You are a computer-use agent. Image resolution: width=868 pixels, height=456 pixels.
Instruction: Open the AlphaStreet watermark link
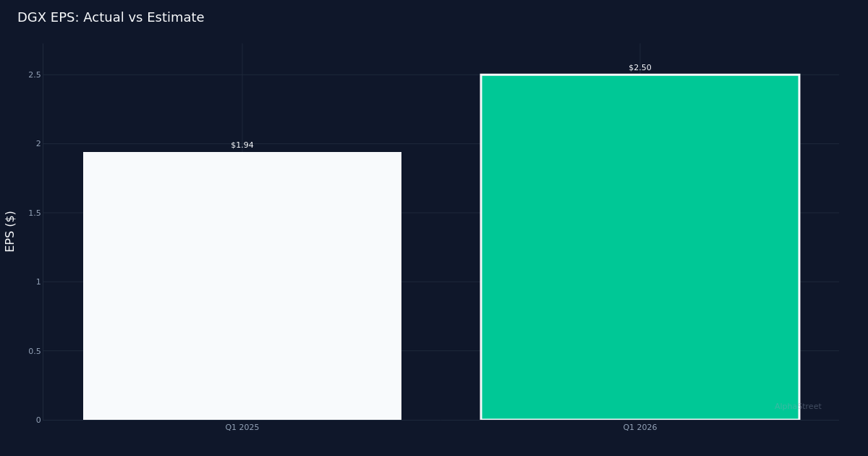[798, 407]
